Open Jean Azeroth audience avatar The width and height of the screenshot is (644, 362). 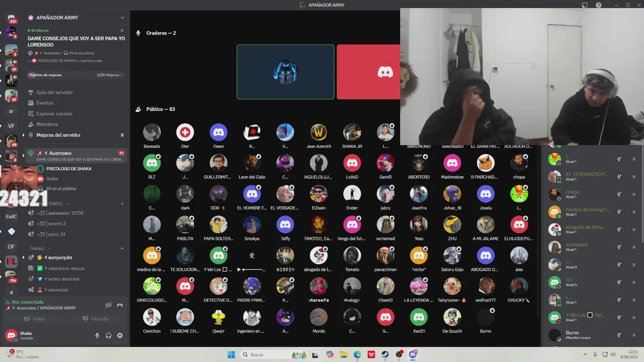pyautogui.click(x=318, y=132)
